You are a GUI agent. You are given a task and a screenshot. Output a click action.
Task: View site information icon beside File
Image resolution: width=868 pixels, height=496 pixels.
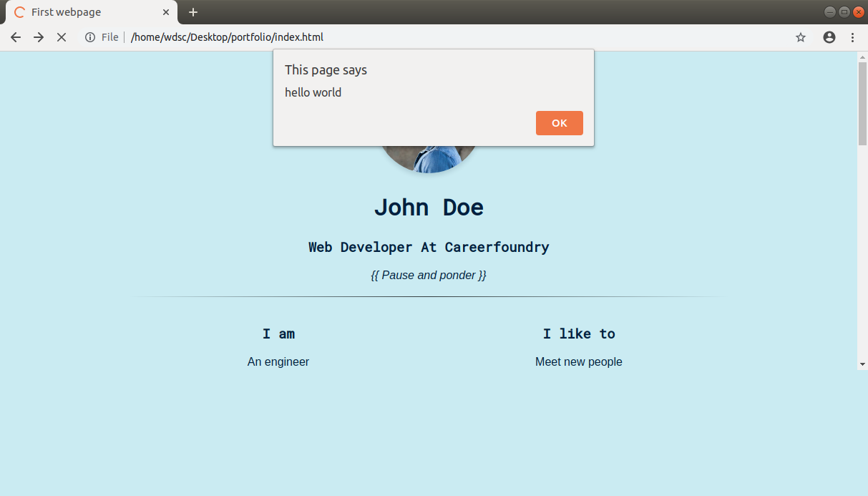[90, 37]
